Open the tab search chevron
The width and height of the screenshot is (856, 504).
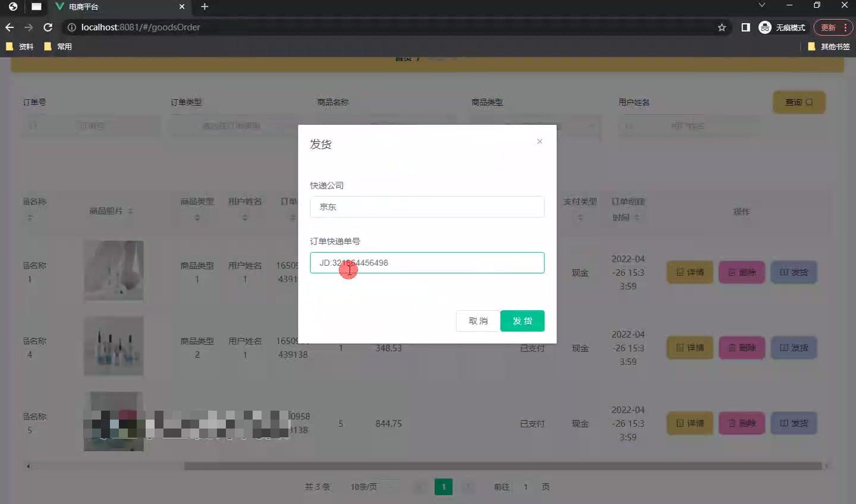click(761, 5)
